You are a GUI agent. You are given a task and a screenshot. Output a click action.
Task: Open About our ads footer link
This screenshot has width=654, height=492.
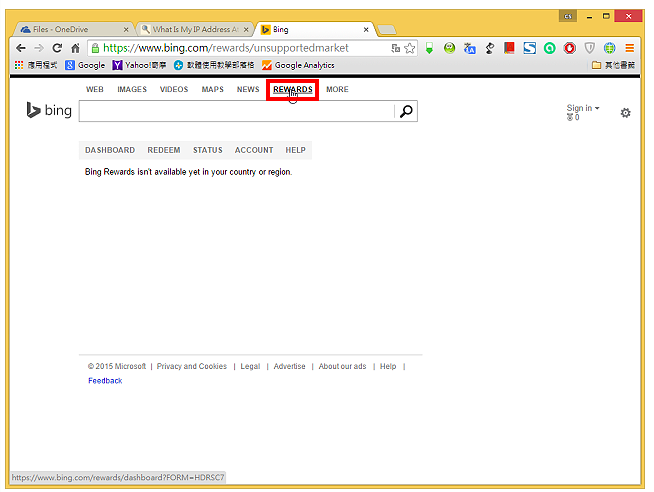tap(342, 366)
